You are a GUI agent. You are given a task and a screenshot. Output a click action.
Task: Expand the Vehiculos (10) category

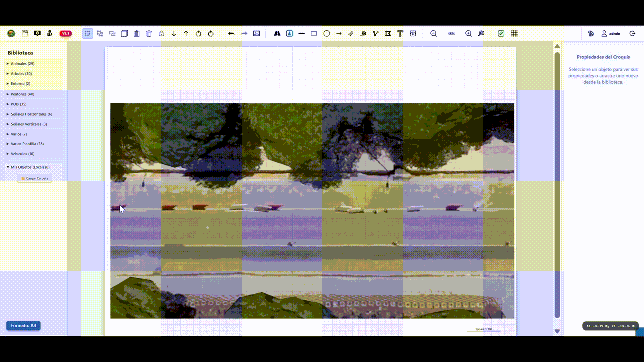point(23,154)
